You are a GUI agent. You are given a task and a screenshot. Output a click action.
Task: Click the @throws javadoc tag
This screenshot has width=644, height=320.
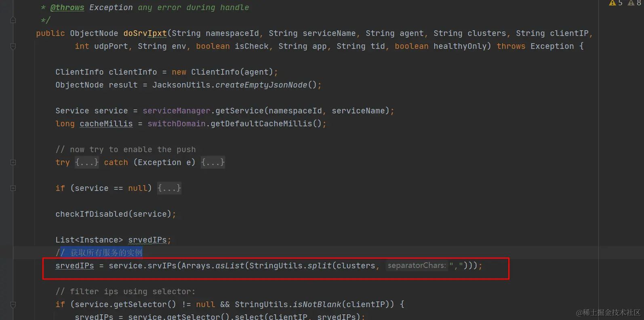coord(67,8)
